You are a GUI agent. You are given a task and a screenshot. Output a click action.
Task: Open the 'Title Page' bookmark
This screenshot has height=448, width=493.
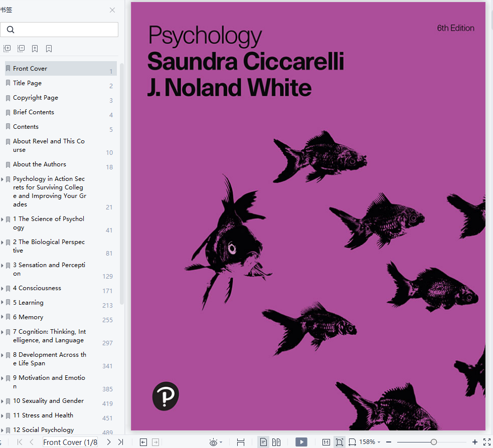[x=27, y=83]
